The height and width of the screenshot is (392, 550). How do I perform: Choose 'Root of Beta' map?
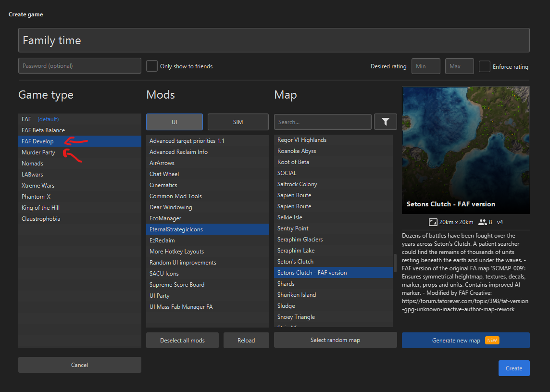point(333,162)
